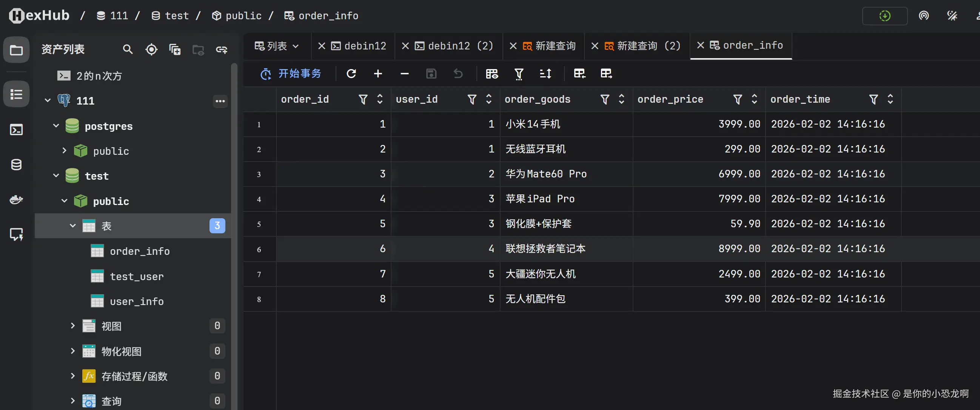
Task: Add a new row with plus icon
Action: coord(378,73)
